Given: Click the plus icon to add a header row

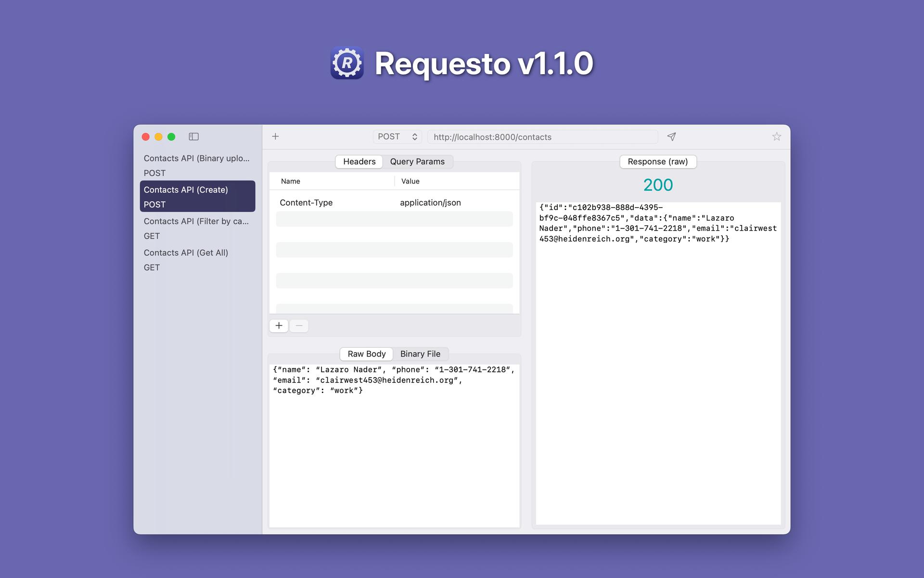Looking at the screenshot, I should [x=279, y=326].
